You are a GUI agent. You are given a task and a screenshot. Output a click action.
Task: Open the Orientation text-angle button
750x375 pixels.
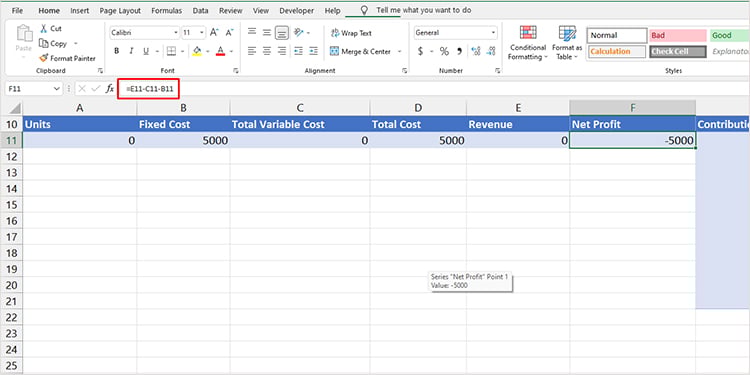[299, 33]
